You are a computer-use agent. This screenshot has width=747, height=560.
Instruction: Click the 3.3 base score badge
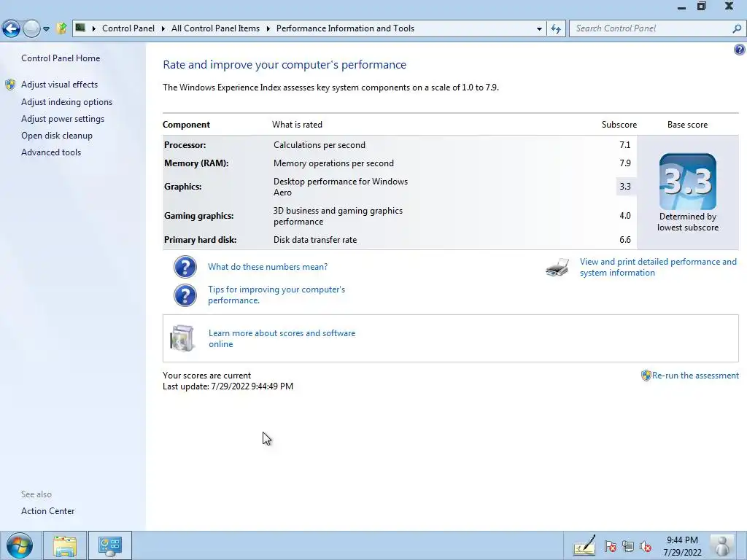click(687, 182)
